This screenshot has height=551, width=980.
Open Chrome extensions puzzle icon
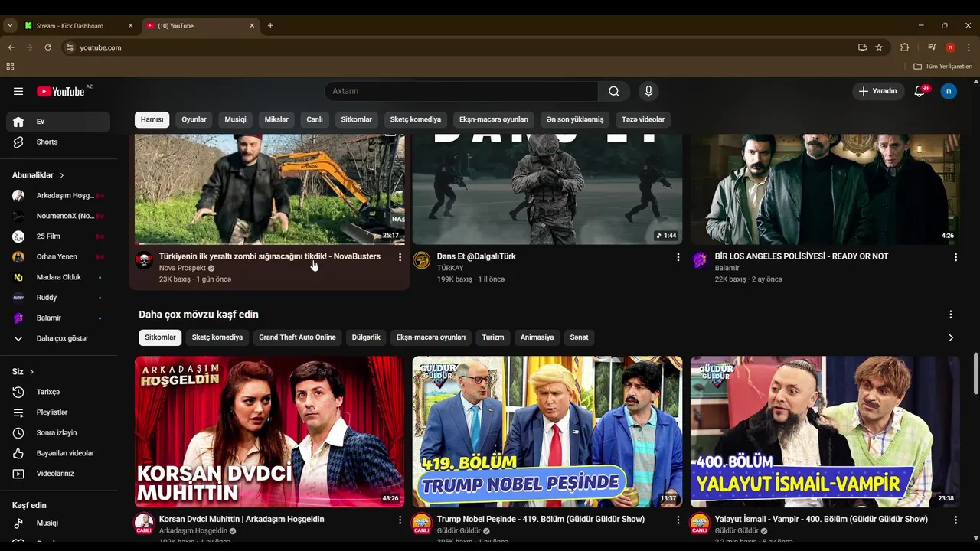click(905, 47)
